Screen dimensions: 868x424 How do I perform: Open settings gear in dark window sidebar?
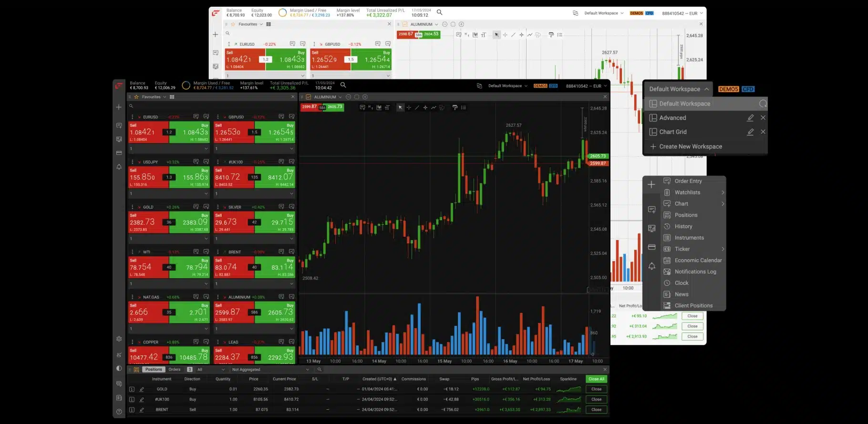(119, 339)
